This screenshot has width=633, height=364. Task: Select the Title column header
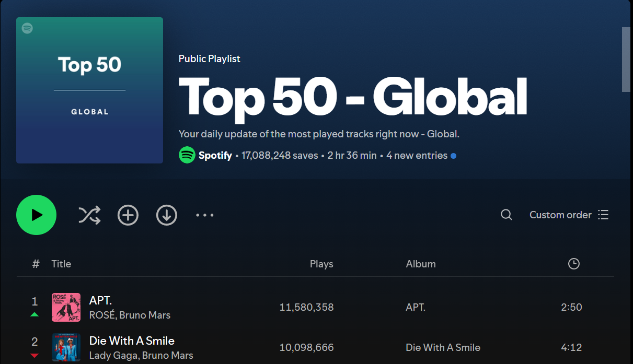tap(61, 264)
